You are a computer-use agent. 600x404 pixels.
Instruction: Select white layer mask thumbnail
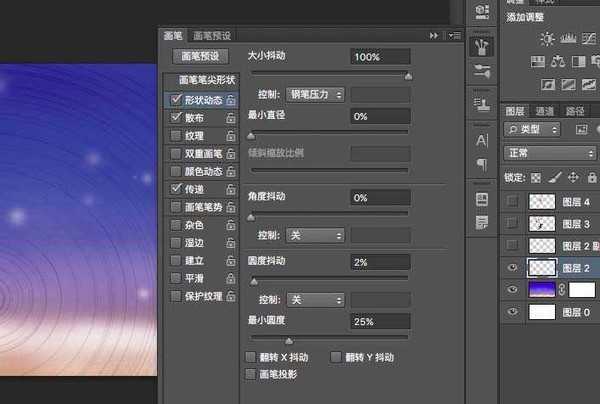582,290
